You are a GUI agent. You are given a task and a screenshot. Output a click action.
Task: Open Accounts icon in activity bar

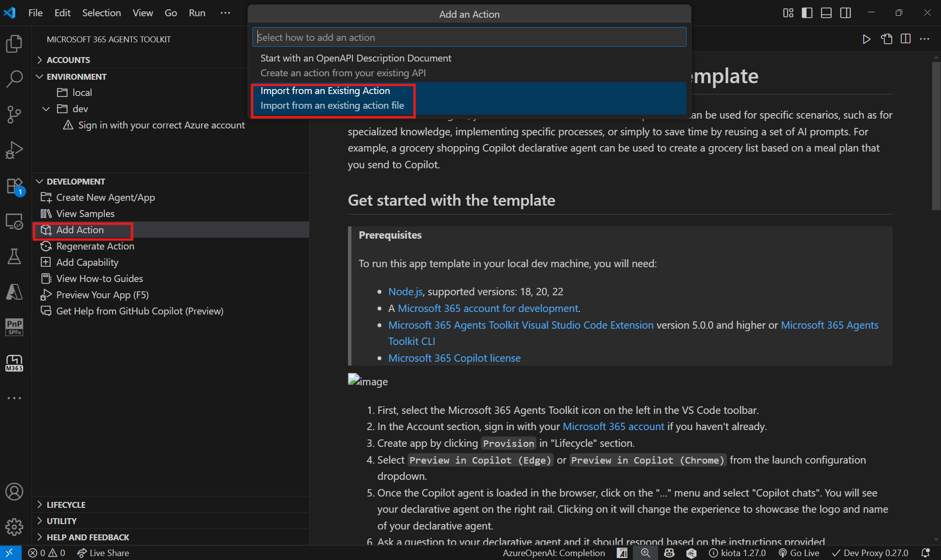point(14,492)
